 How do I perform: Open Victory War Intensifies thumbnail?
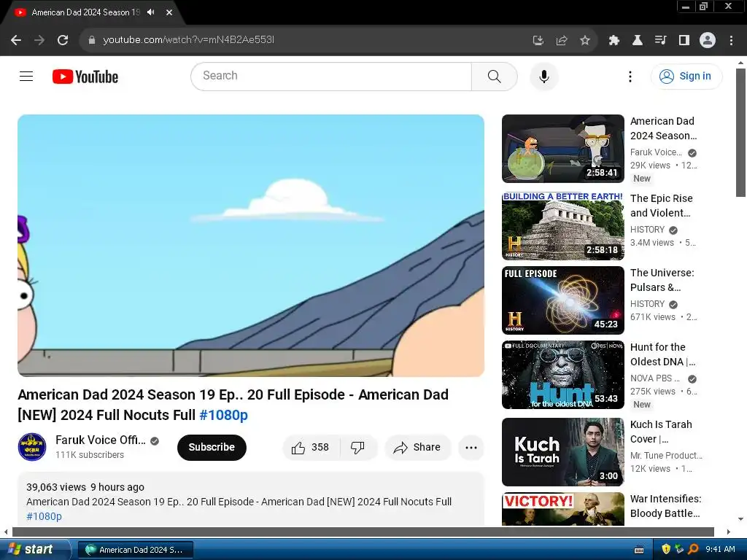pyautogui.click(x=562, y=508)
